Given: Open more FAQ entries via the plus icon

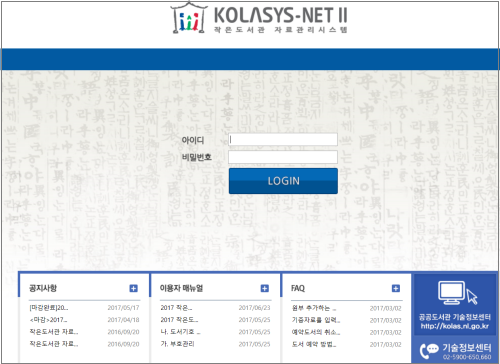Looking at the screenshot, I should click(396, 288).
